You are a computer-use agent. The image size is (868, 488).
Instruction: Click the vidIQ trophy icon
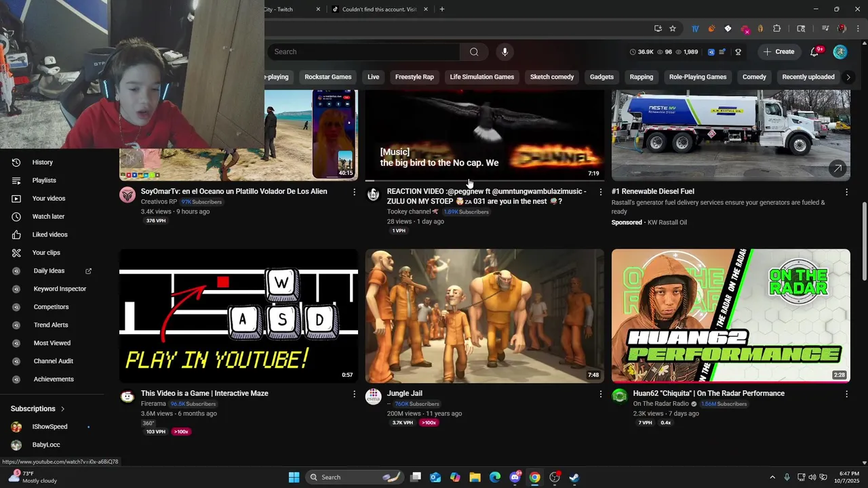738,52
